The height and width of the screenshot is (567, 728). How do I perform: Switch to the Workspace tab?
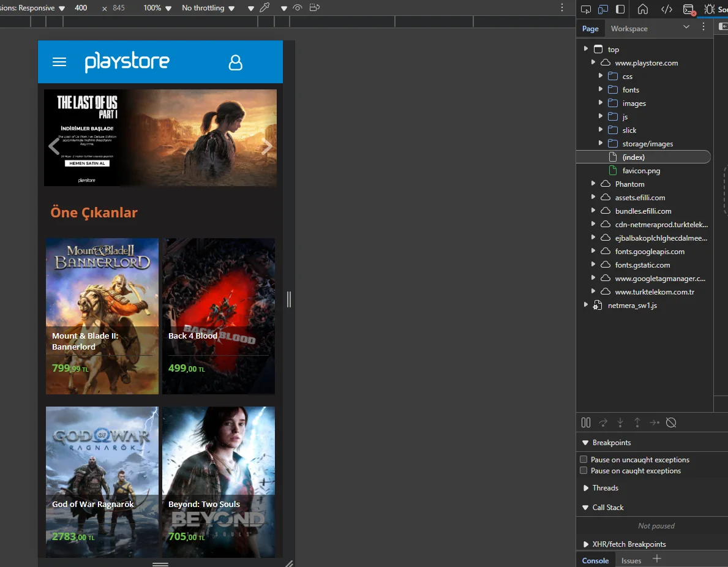629,29
